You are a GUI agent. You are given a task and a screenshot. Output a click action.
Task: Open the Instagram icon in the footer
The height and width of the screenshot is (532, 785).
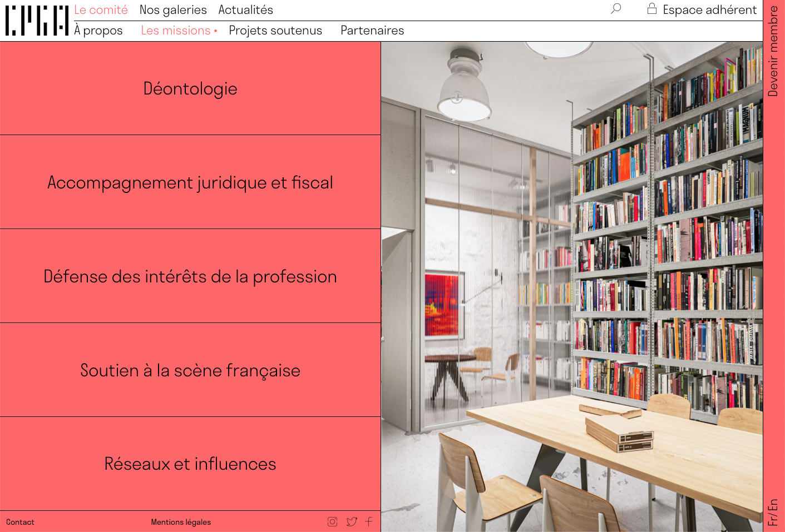point(333,521)
